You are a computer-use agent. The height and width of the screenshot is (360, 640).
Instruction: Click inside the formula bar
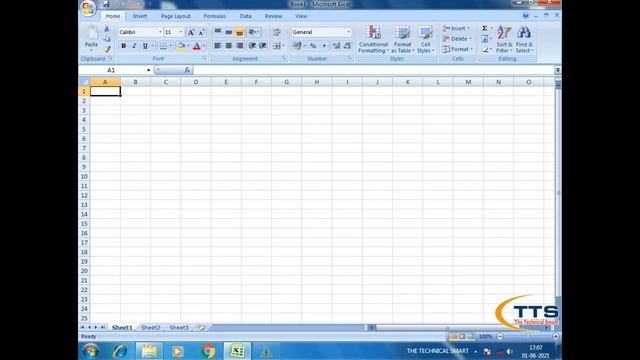click(x=373, y=70)
